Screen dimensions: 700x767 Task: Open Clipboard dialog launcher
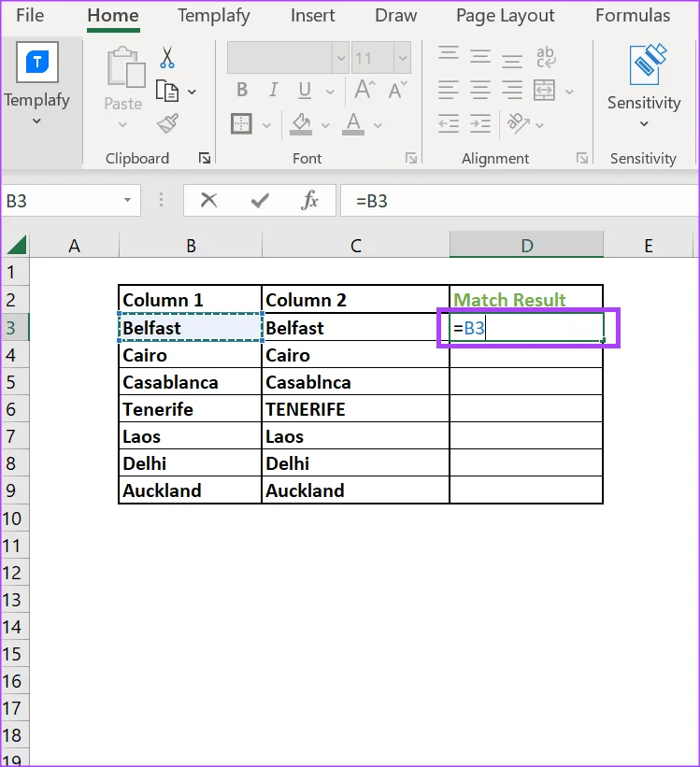205,158
